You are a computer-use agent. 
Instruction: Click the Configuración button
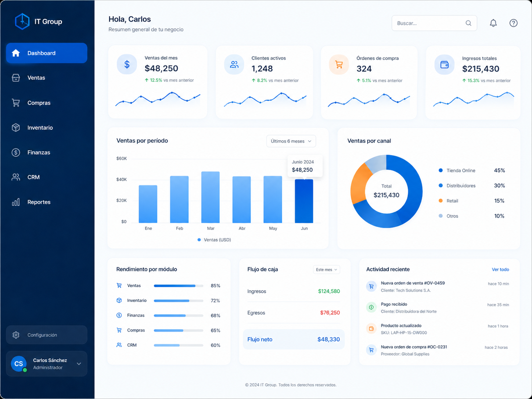(47, 335)
